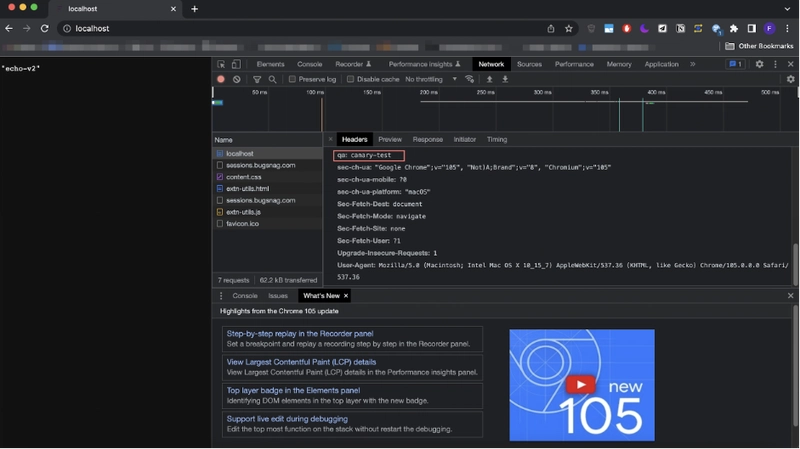Viewport: 800px width, 449px height.
Task: Select the request Response tab
Action: pyautogui.click(x=428, y=139)
